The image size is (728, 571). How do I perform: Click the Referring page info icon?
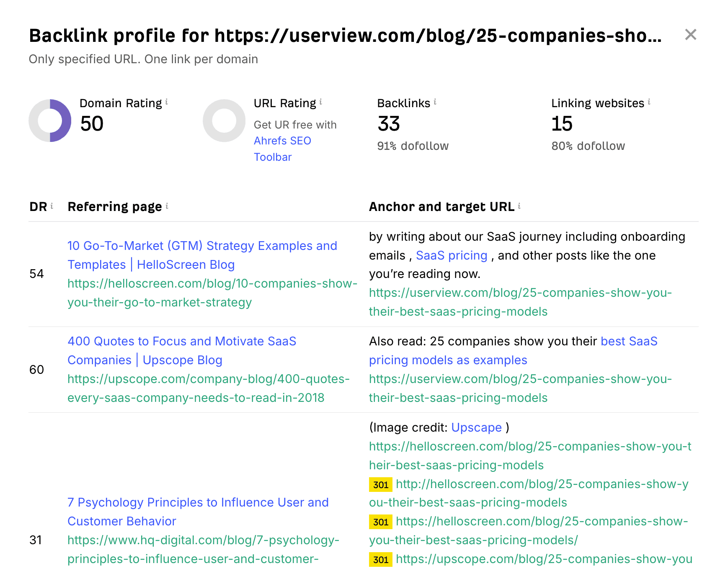(167, 205)
